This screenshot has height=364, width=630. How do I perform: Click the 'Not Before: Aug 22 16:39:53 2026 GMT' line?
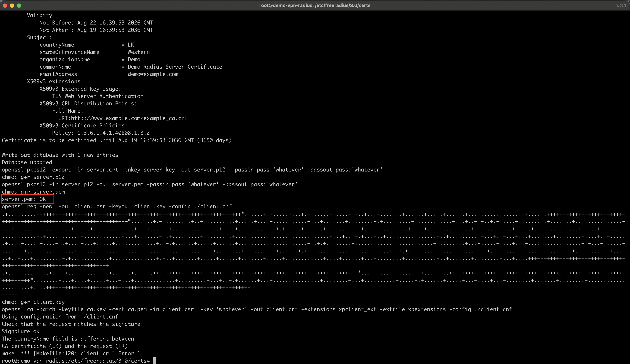(x=96, y=23)
